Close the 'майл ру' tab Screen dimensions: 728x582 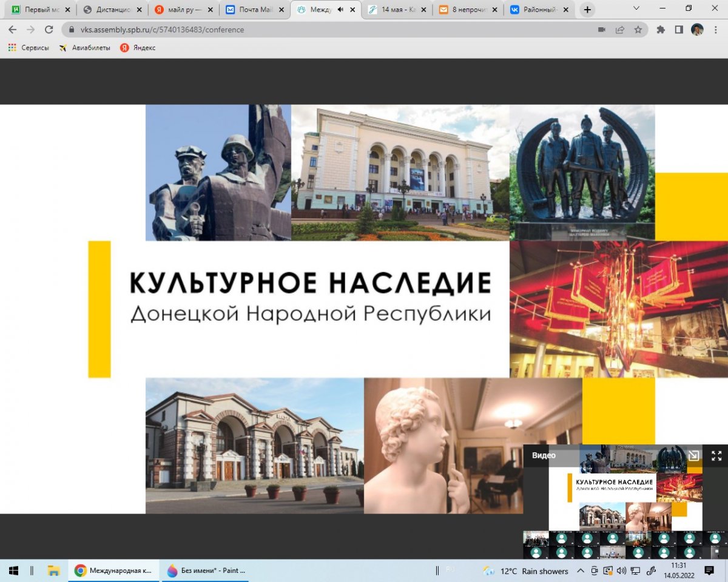point(210,10)
